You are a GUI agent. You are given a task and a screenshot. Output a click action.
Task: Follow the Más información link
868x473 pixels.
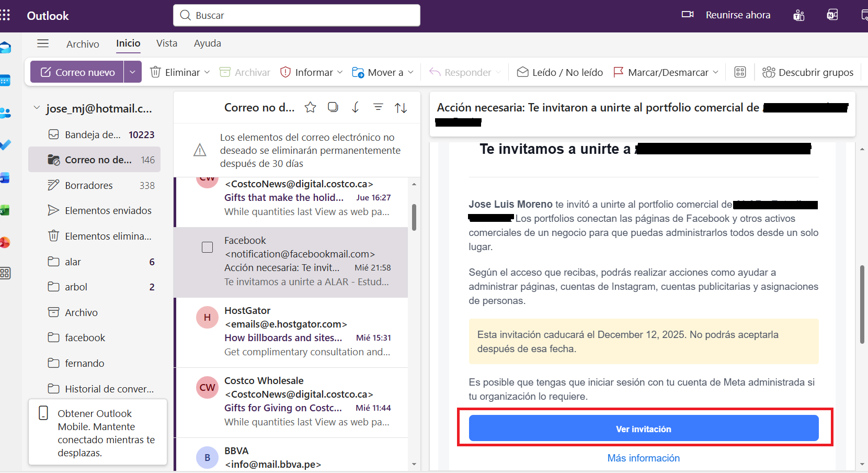643,458
